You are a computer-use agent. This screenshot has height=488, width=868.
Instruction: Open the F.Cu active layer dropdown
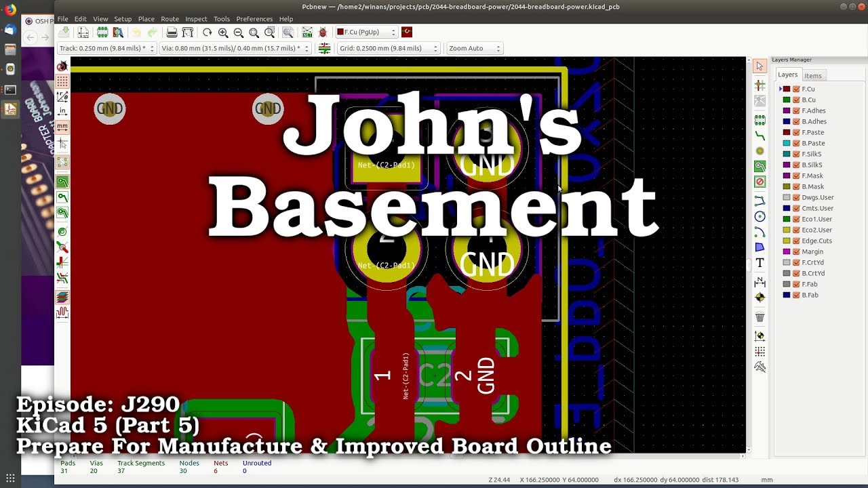366,33
